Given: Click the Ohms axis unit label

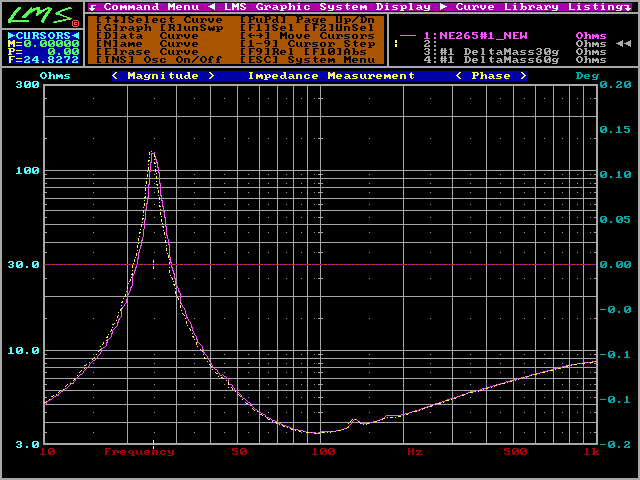Looking at the screenshot, I should click(55, 76).
